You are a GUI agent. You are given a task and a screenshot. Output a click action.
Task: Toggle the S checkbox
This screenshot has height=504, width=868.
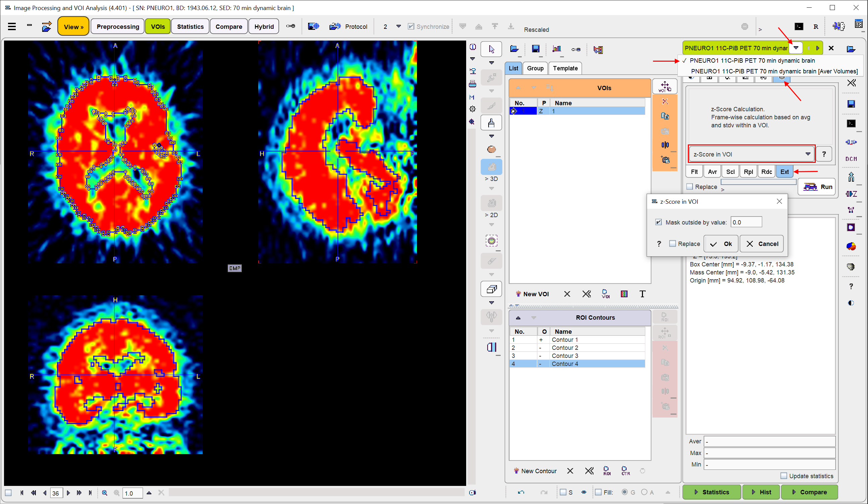(x=563, y=493)
